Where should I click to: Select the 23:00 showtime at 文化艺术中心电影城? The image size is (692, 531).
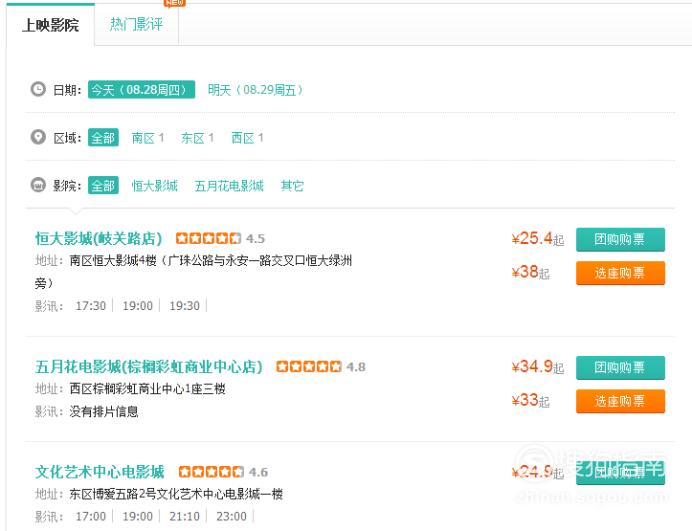point(231,516)
